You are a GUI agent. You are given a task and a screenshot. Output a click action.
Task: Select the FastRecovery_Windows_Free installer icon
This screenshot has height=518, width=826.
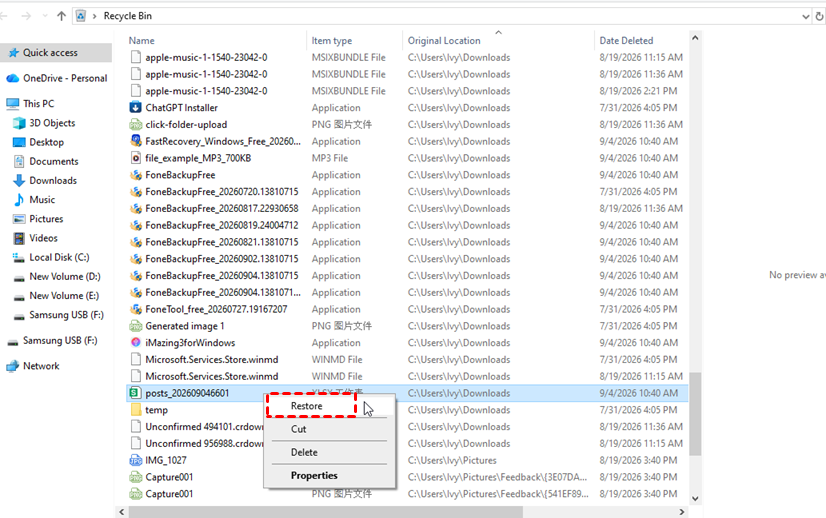[135, 141]
